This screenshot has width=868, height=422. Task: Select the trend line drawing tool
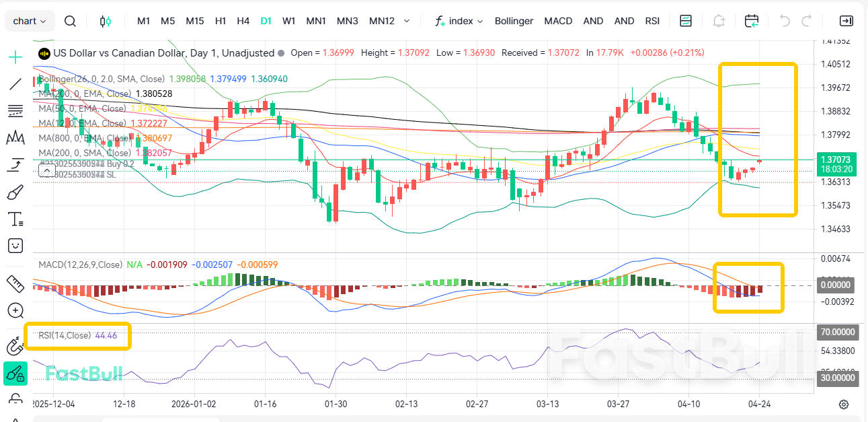click(x=15, y=84)
